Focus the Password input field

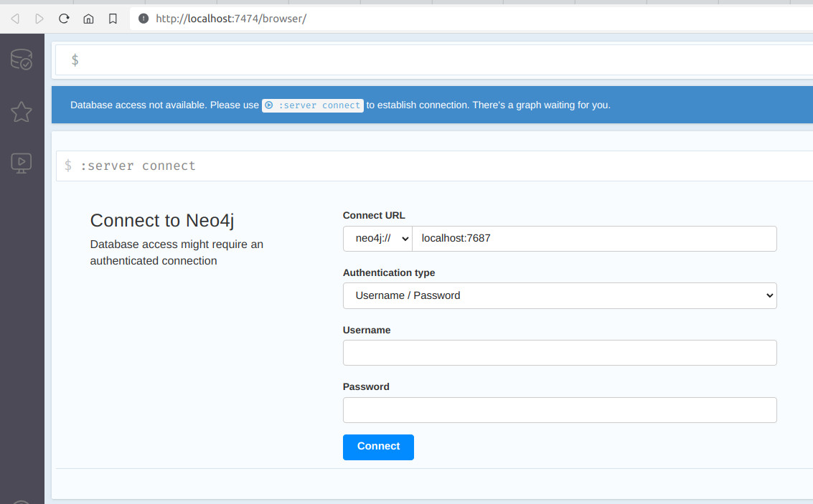click(x=560, y=410)
